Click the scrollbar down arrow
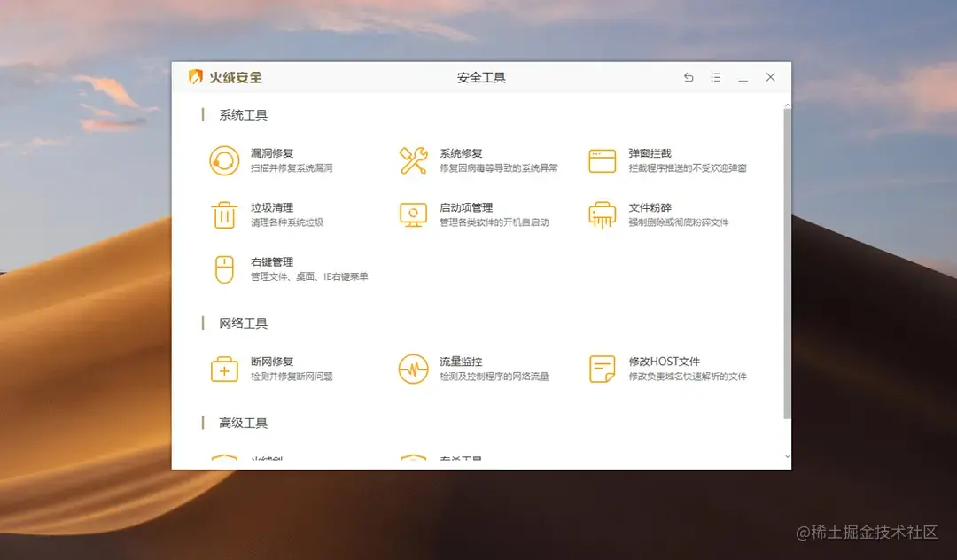Screen dimensions: 957x560 788,456
